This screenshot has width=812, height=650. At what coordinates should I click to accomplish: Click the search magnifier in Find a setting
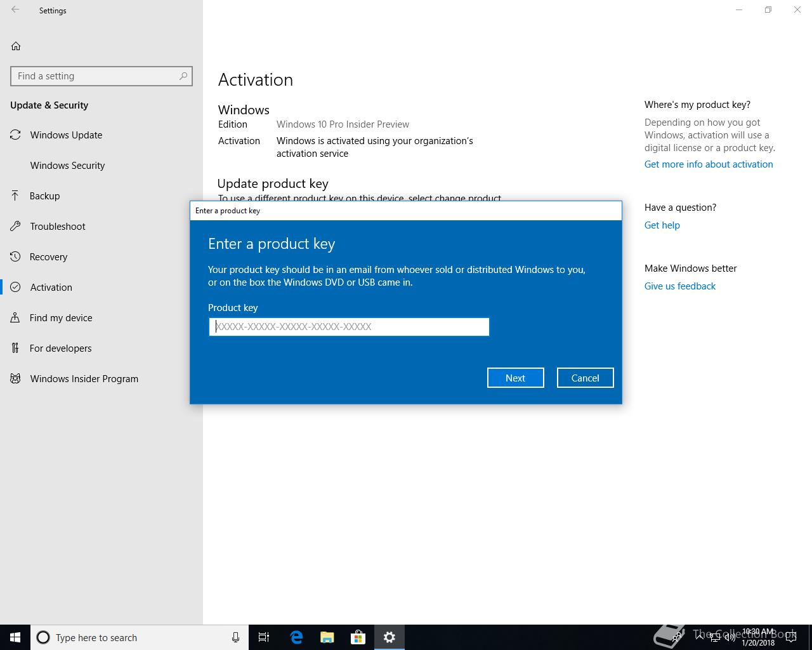pos(183,76)
